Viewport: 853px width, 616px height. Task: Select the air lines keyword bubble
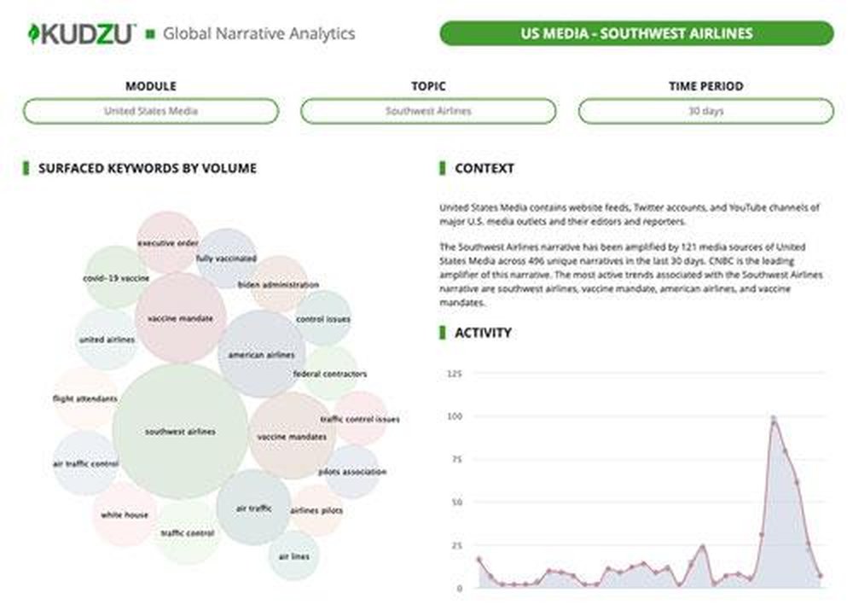point(293,556)
